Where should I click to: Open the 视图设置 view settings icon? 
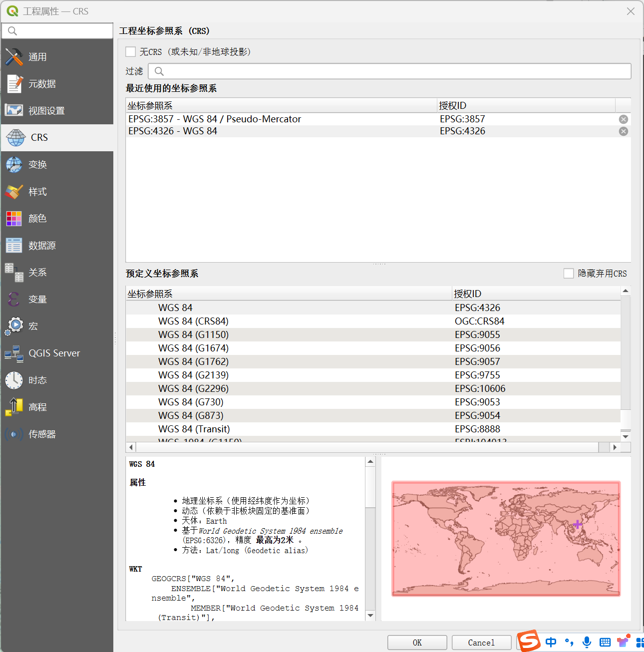pyautogui.click(x=14, y=110)
